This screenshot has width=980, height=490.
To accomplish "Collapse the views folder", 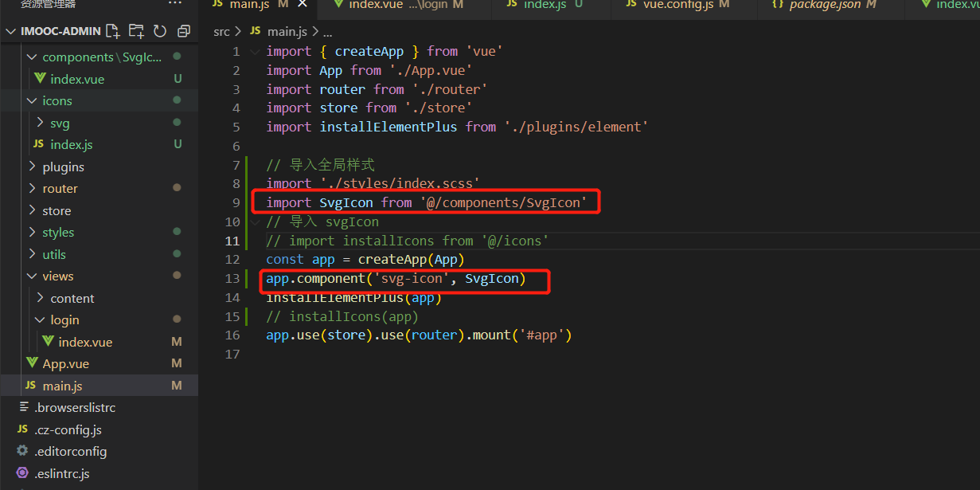I will (x=33, y=276).
